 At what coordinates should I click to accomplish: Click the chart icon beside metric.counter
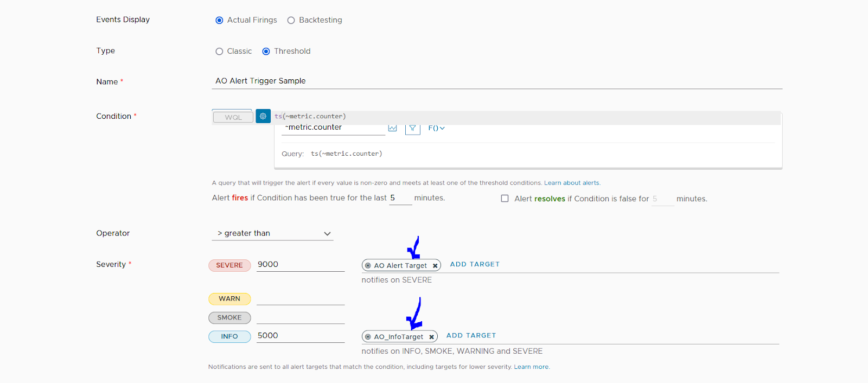pyautogui.click(x=393, y=129)
